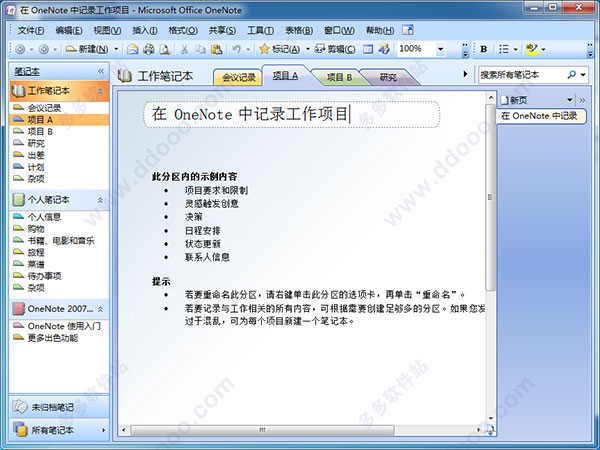Open the 帮助(H) menu

point(380,30)
